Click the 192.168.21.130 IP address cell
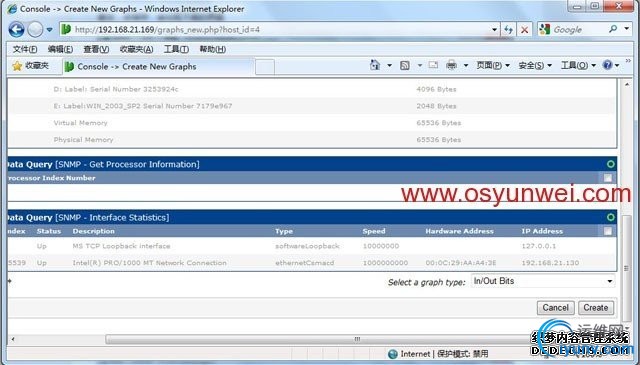Screen dimensions: 640x365 [x=550, y=263]
